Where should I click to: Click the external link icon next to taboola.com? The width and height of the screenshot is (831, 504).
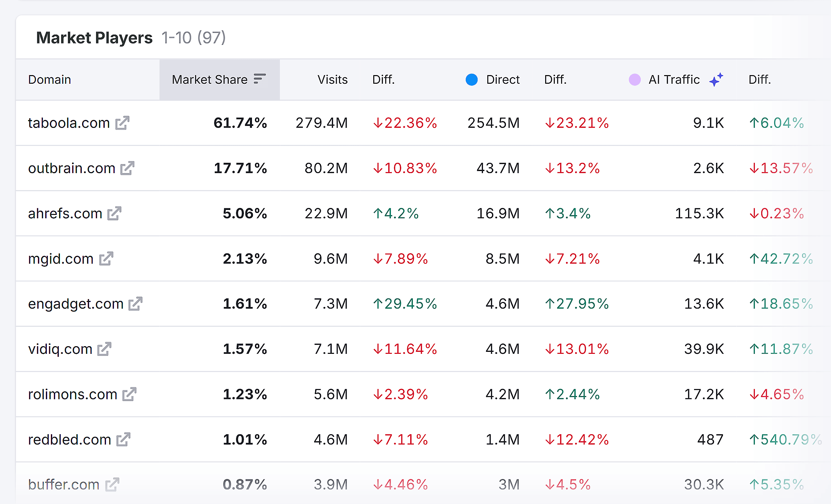tap(123, 123)
